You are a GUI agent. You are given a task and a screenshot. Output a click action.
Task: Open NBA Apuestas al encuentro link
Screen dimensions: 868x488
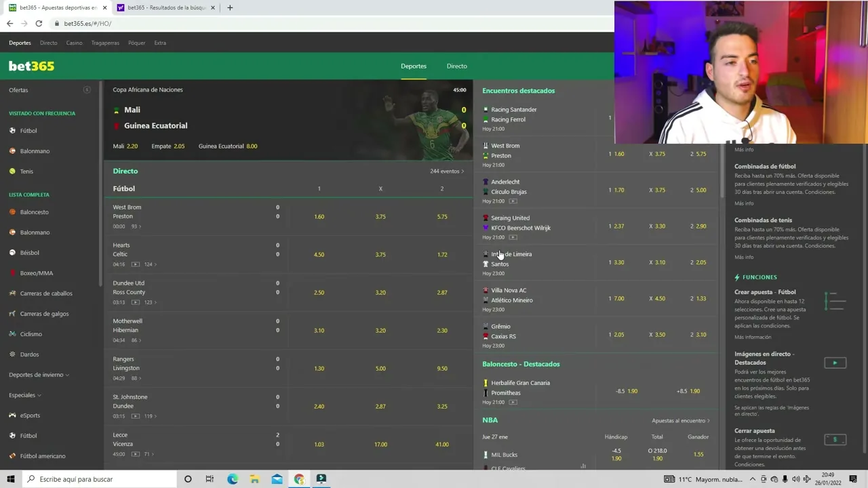tap(681, 421)
